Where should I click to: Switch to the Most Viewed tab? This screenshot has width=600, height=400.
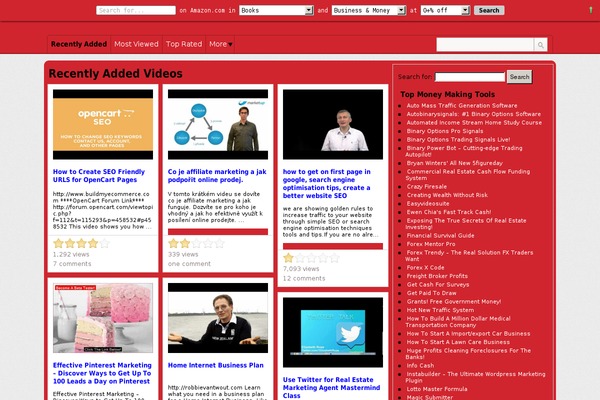[x=136, y=44]
